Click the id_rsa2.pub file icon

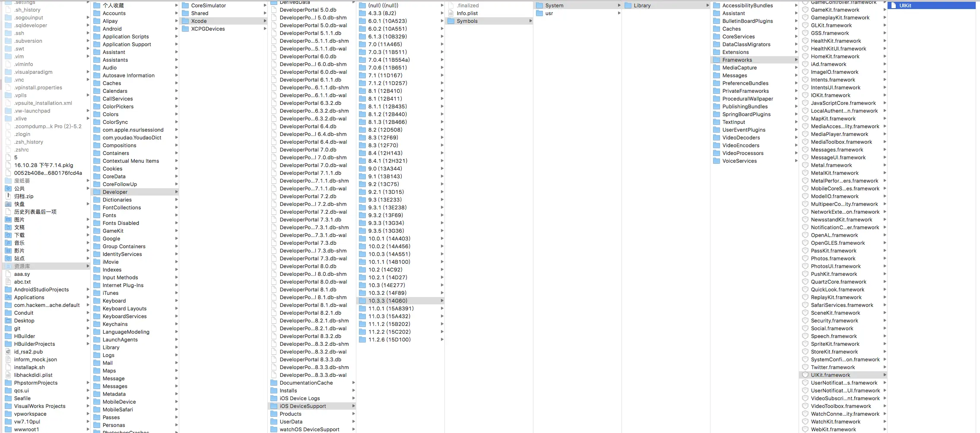tap(8, 352)
